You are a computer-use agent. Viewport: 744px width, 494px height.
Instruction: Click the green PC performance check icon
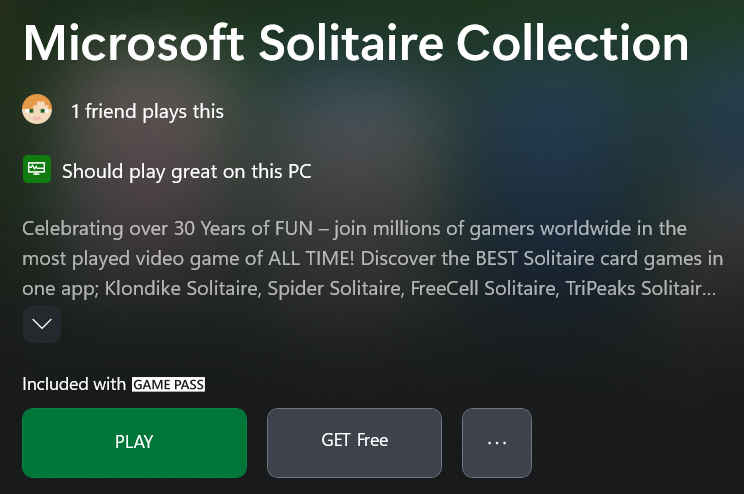tap(37, 170)
